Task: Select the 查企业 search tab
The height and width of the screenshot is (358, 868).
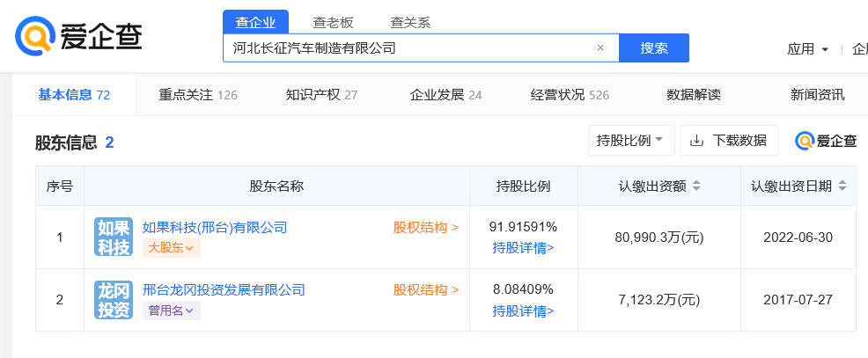Action: coord(255,23)
